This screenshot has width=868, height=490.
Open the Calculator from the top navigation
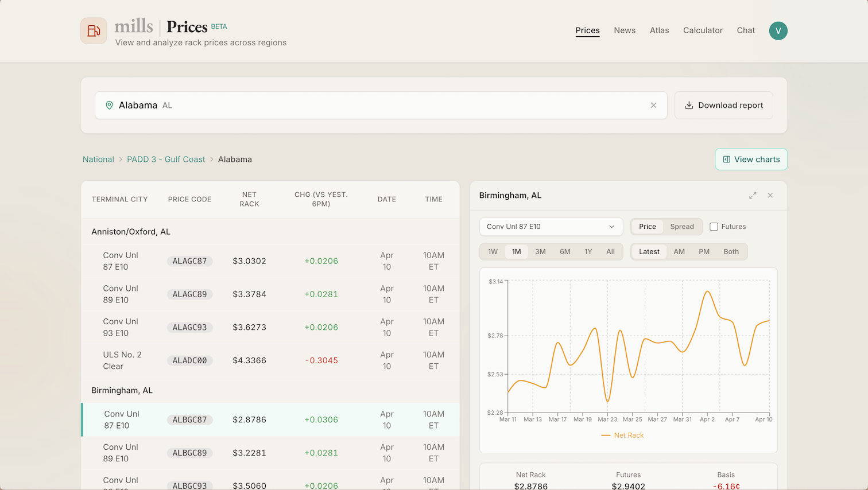pos(703,30)
